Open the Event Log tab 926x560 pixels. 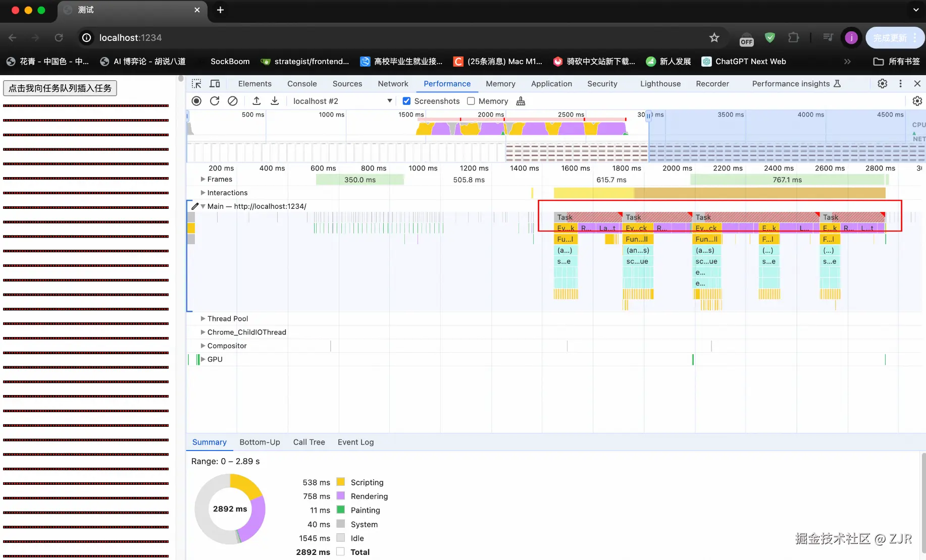[355, 442]
